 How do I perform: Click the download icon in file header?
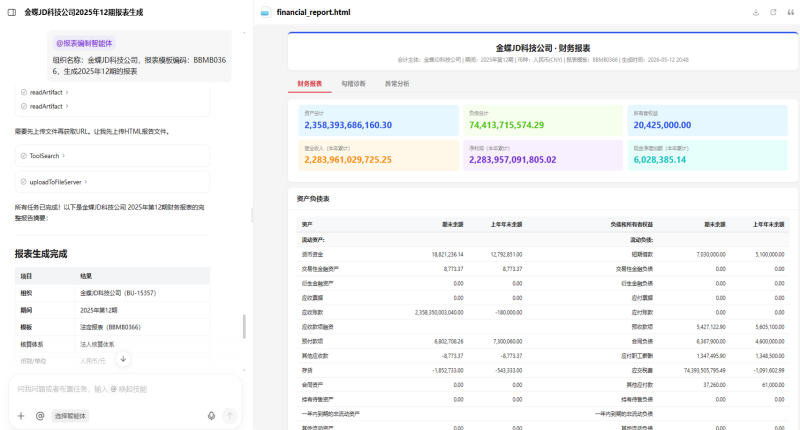tap(756, 12)
